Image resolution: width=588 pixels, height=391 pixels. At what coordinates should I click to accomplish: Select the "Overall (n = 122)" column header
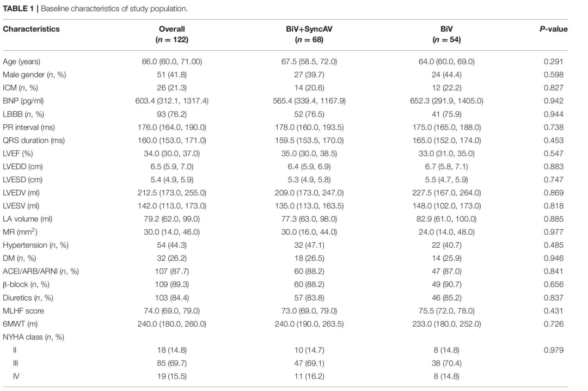point(172,34)
